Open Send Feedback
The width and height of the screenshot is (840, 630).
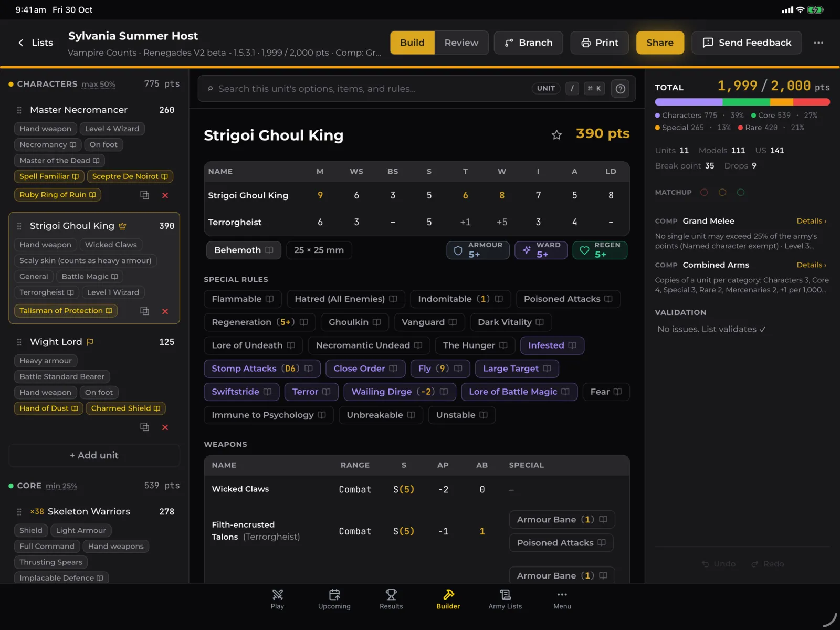(x=747, y=43)
